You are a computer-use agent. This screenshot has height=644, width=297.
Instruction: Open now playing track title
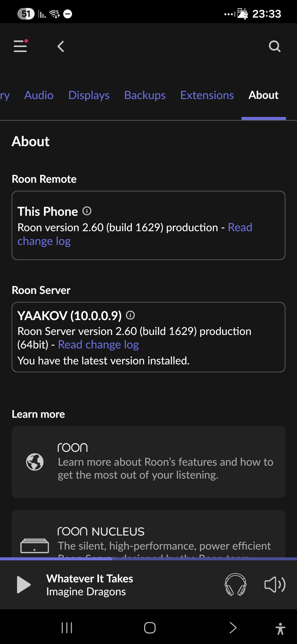click(x=90, y=578)
